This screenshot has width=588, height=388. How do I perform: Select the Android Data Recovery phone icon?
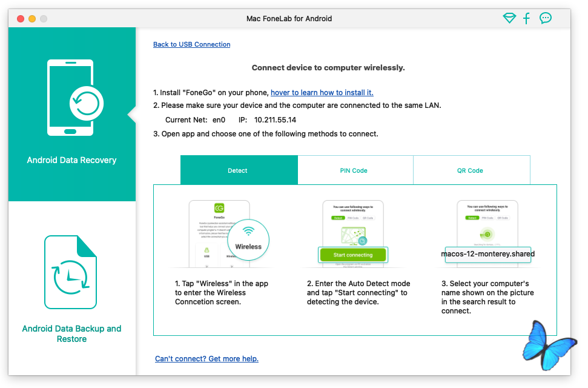point(71,97)
